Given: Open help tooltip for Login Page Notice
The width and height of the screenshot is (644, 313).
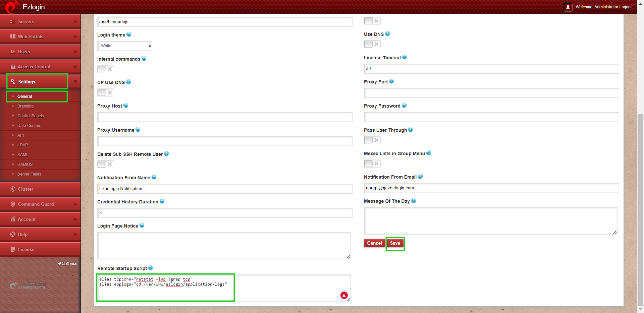Looking at the screenshot, I should coord(142,226).
